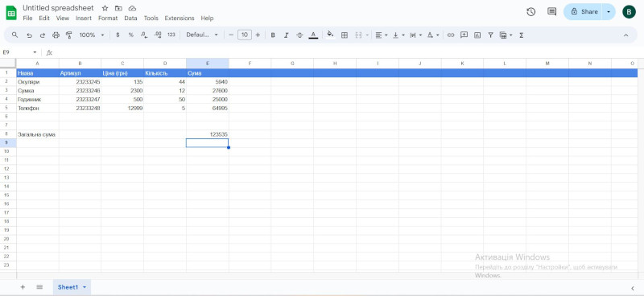Open the Tools menu

pos(151,18)
